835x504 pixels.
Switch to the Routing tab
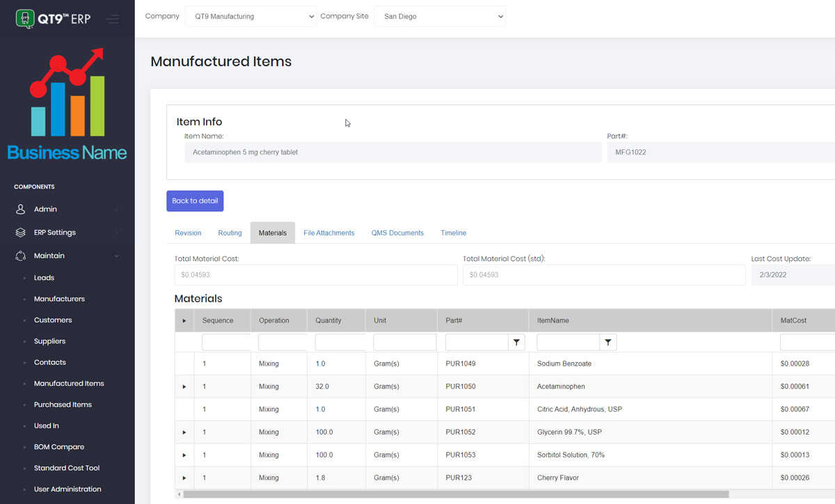230,233
